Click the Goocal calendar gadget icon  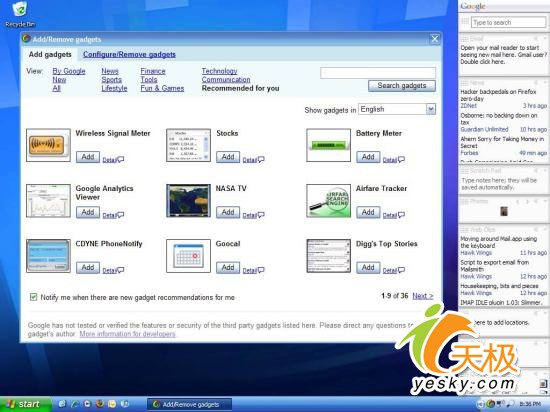(x=188, y=256)
